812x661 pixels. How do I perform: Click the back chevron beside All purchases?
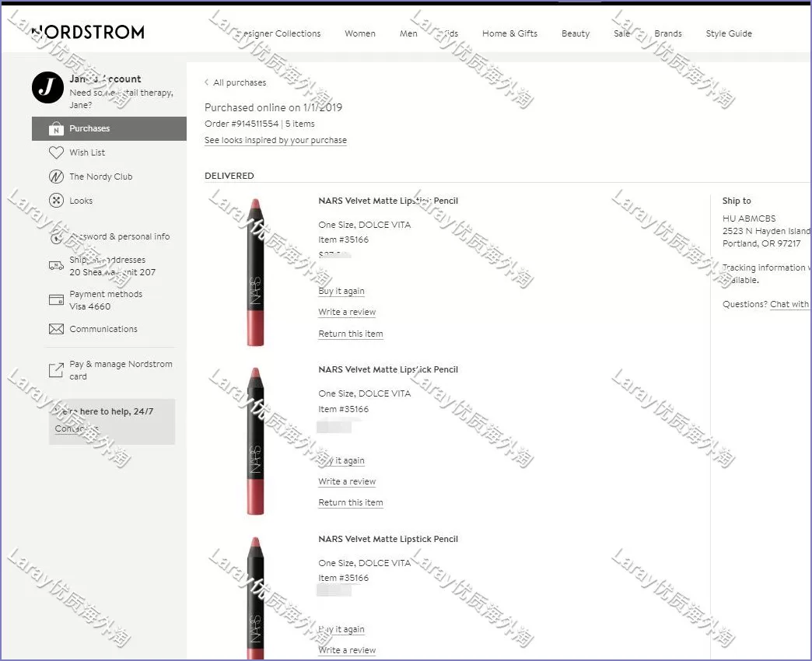click(207, 82)
